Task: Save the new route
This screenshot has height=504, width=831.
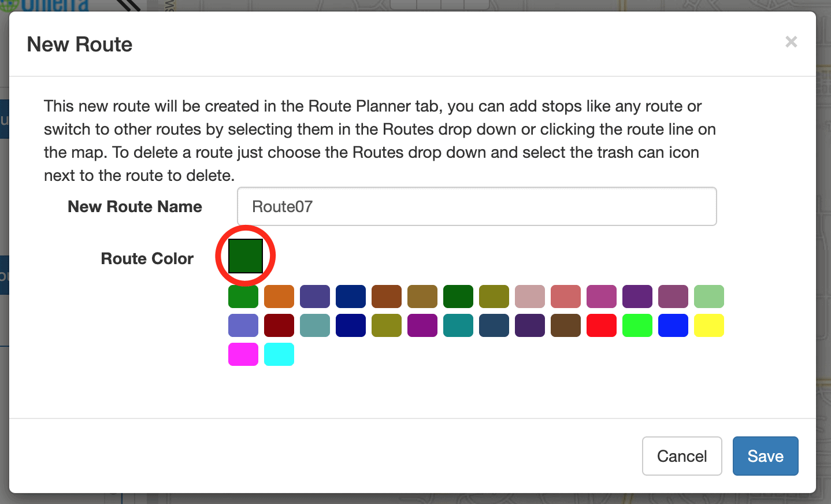Action: (766, 456)
